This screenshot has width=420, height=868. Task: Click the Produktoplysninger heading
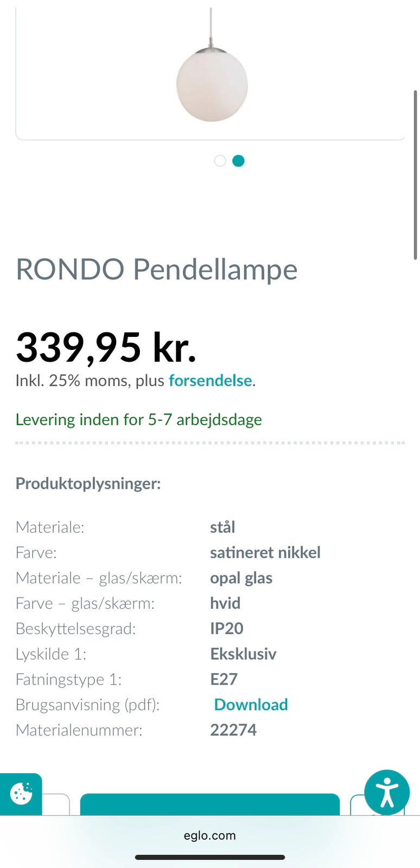point(88,483)
